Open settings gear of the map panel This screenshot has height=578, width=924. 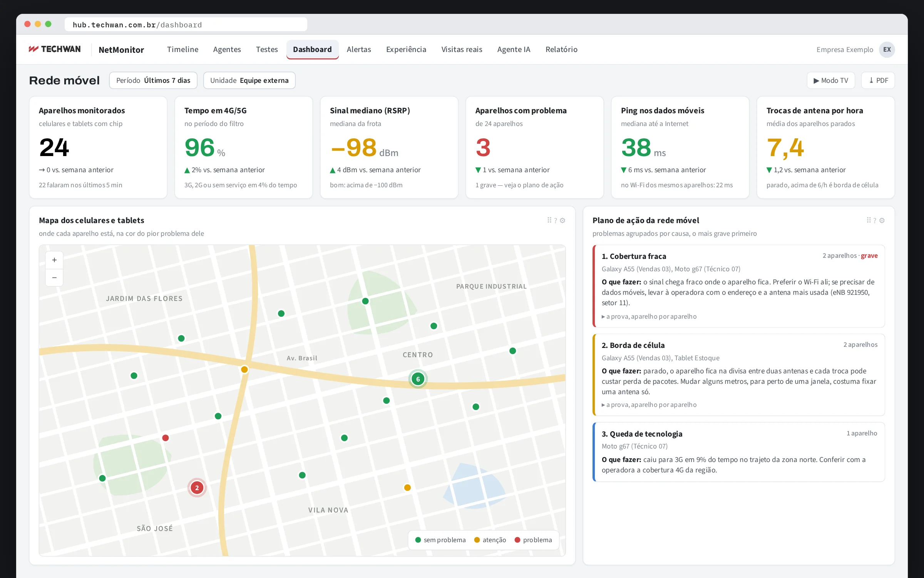562,220
